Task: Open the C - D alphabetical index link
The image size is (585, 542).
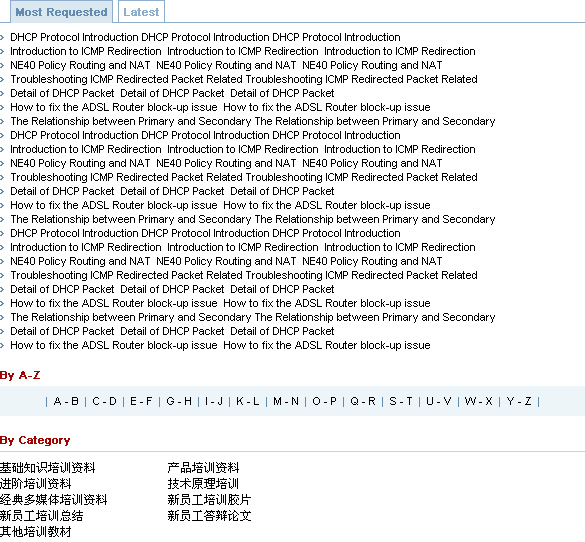Action: coord(104,401)
